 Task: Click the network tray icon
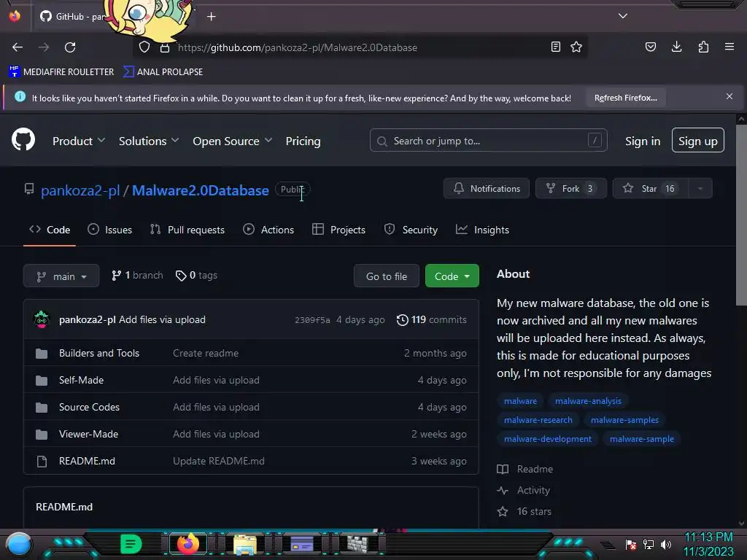click(649, 544)
